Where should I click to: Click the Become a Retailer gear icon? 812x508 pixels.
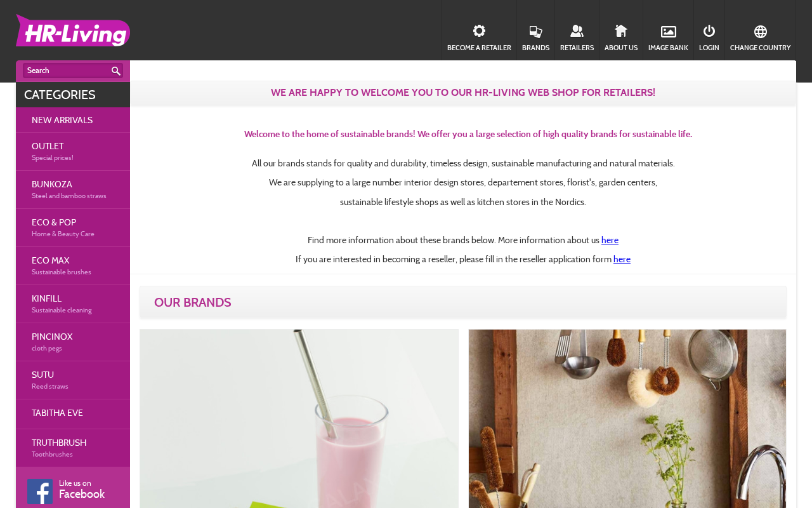tap(479, 31)
